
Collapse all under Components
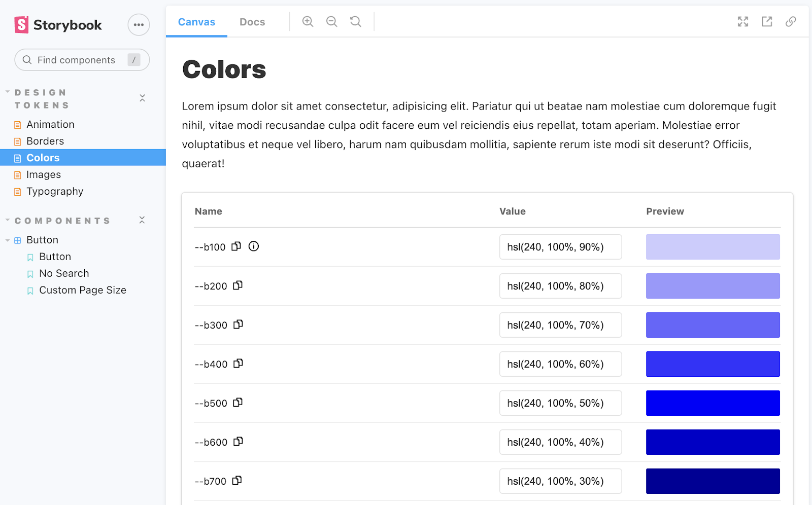click(x=142, y=220)
